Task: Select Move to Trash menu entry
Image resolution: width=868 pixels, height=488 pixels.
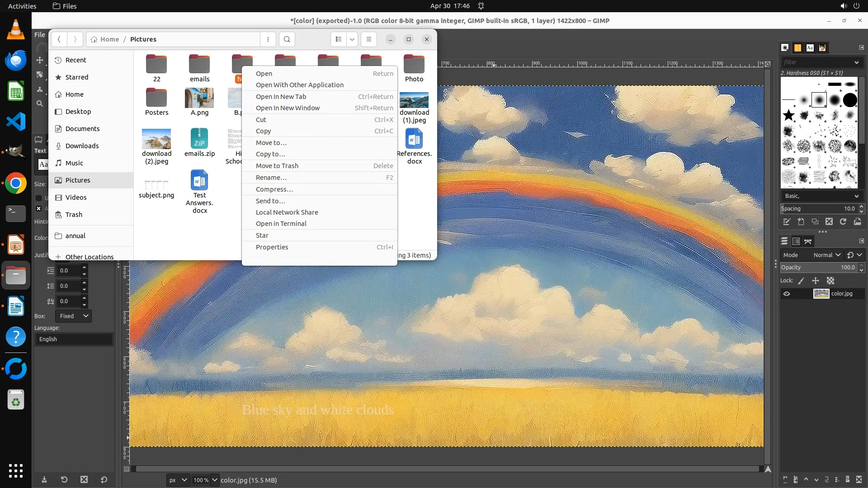Action: tap(277, 166)
